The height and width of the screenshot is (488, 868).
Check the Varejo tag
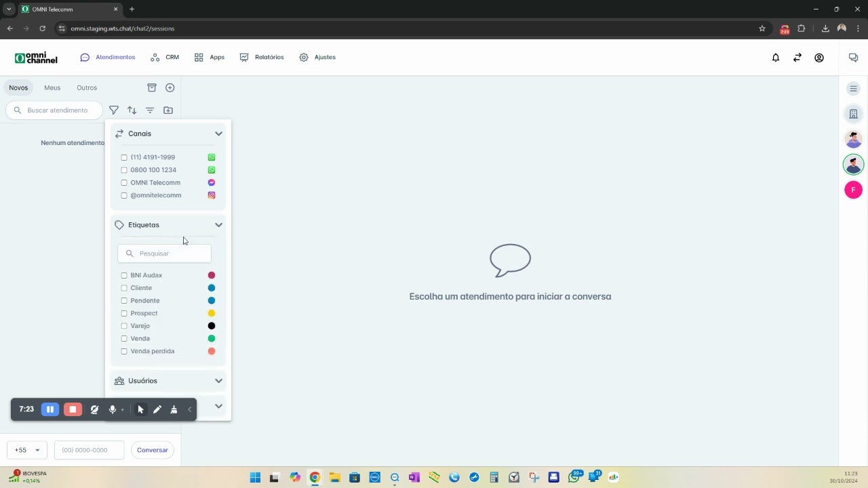(x=124, y=326)
